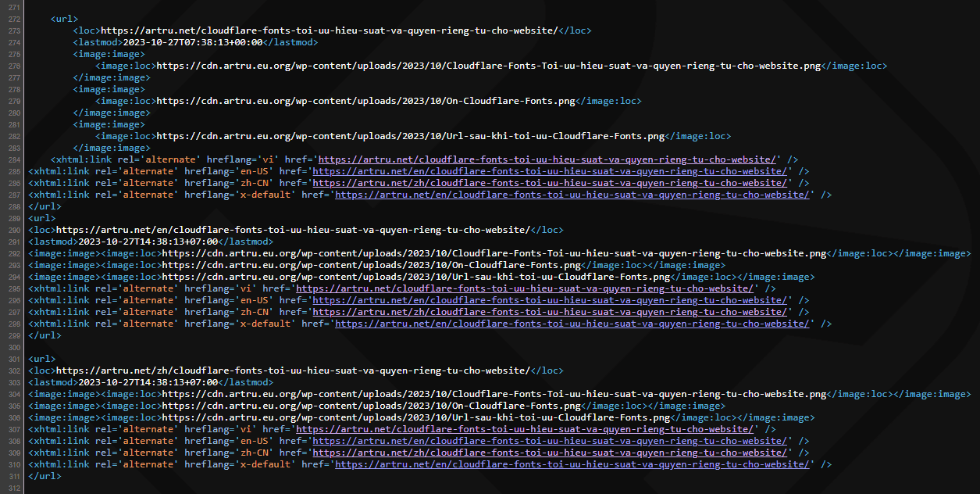Open the 'x-default' alternate link on line 287
The height and width of the screenshot is (494, 980).
(572, 195)
